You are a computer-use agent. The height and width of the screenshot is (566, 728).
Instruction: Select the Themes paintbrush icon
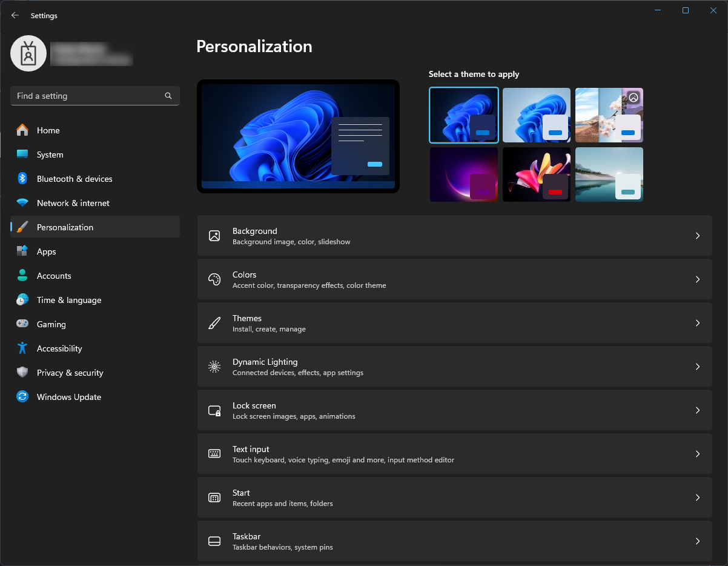214,323
